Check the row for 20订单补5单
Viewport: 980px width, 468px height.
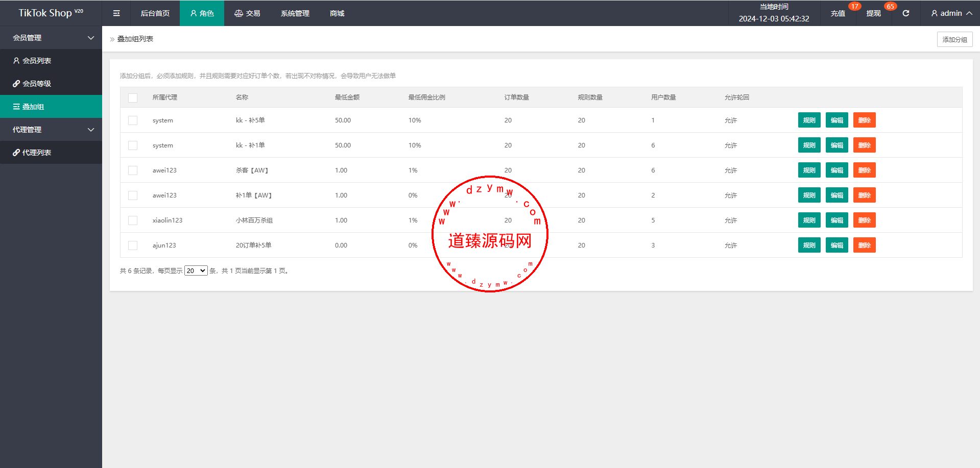click(133, 245)
